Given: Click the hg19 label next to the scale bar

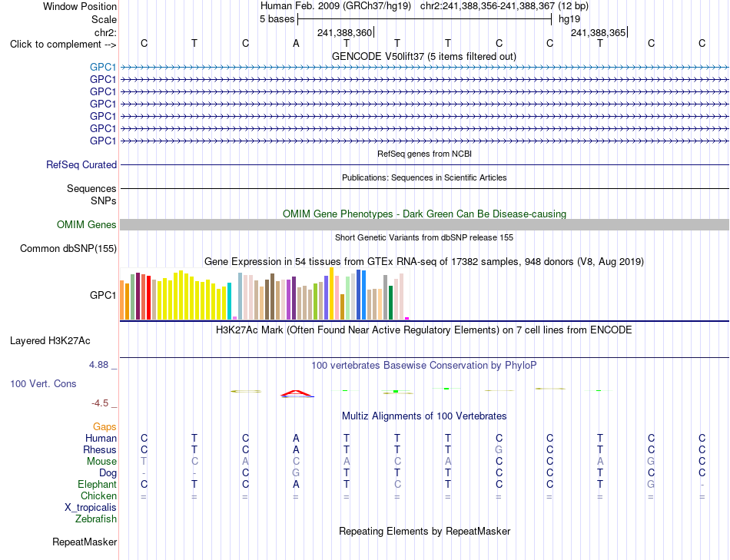Looking at the screenshot, I should (x=569, y=19).
